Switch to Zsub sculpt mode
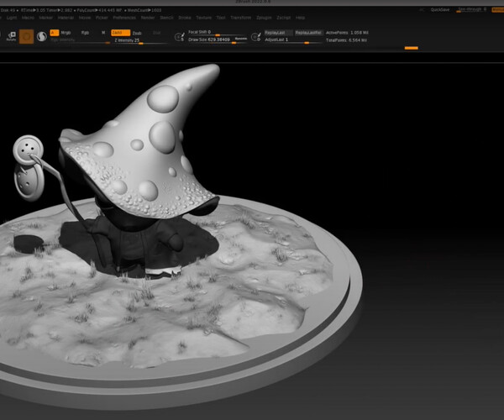 point(137,33)
